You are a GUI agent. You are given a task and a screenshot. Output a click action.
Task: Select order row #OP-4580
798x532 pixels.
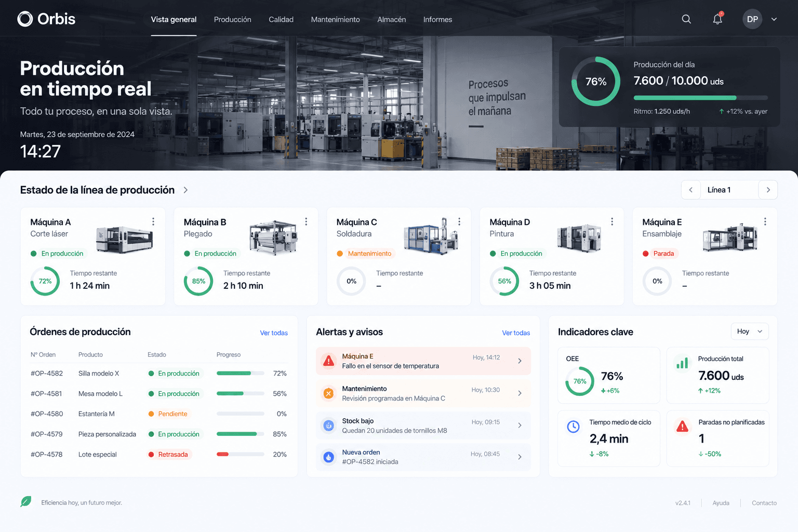pyautogui.click(x=159, y=414)
